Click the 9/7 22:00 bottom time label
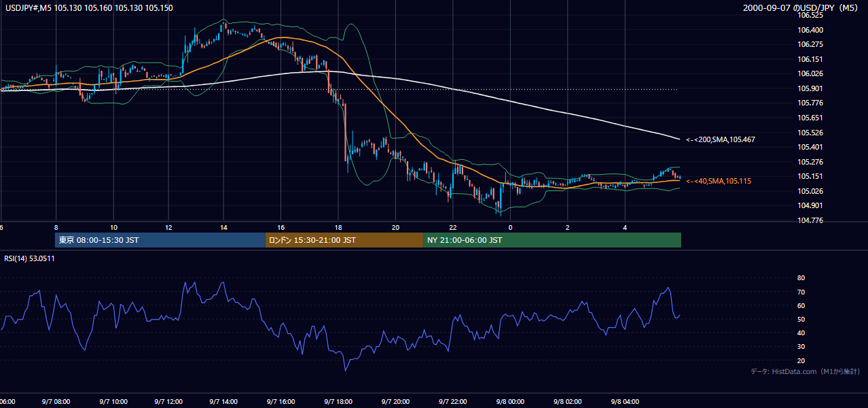This screenshot has height=408, width=868. (452, 402)
